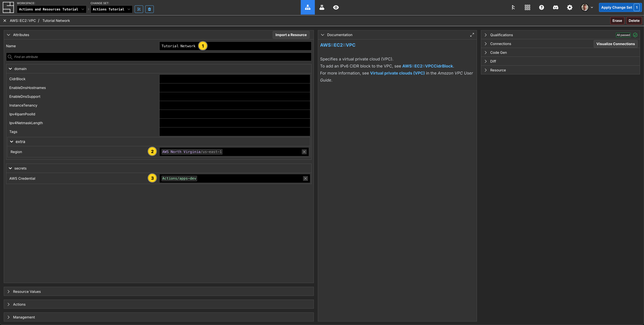644x325 pixels.
Task: Switch to the lab flask customize view
Action: 322,7
